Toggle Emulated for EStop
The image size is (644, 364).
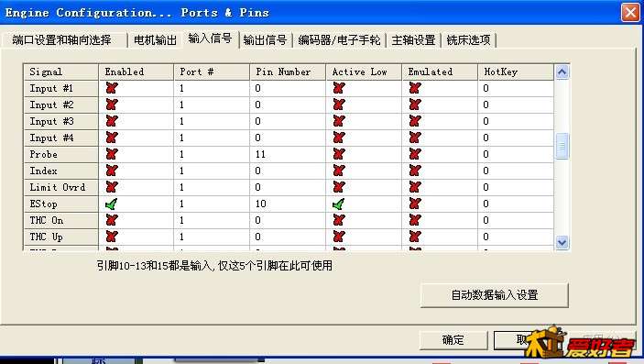click(415, 204)
